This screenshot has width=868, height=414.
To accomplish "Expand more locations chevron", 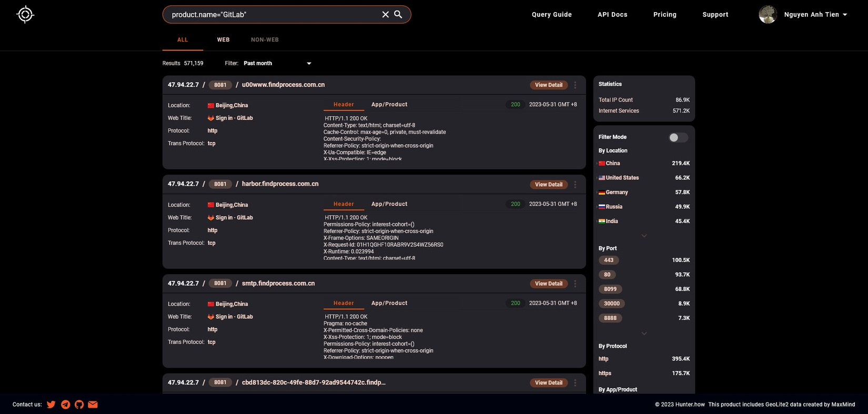I will 644,236.
